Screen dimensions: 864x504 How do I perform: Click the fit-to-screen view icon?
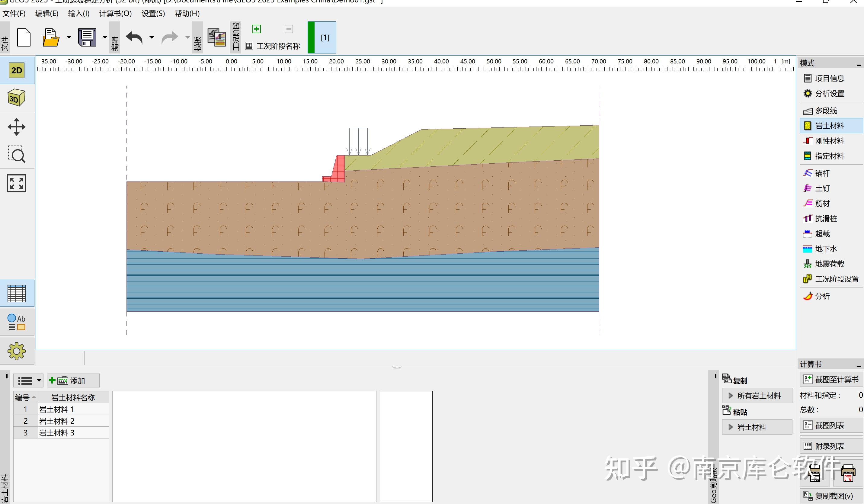pyautogui.click(x=16, y=183)
